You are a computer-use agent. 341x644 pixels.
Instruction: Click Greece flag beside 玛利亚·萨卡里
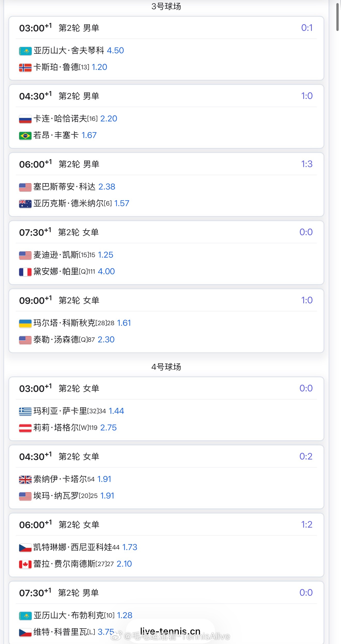pos(25,411)
